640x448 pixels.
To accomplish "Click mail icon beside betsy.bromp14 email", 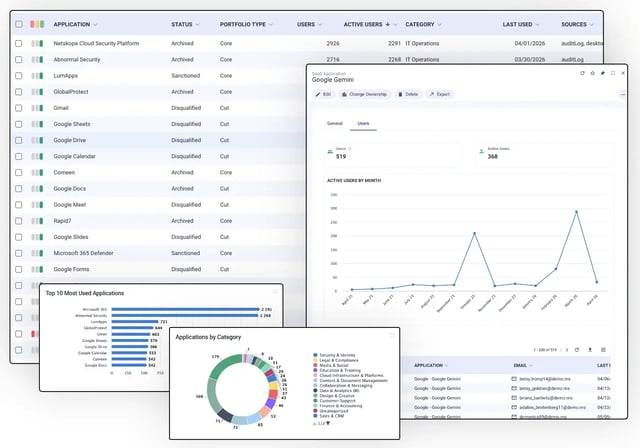I will pyautogui.click(x=514, y=379).
